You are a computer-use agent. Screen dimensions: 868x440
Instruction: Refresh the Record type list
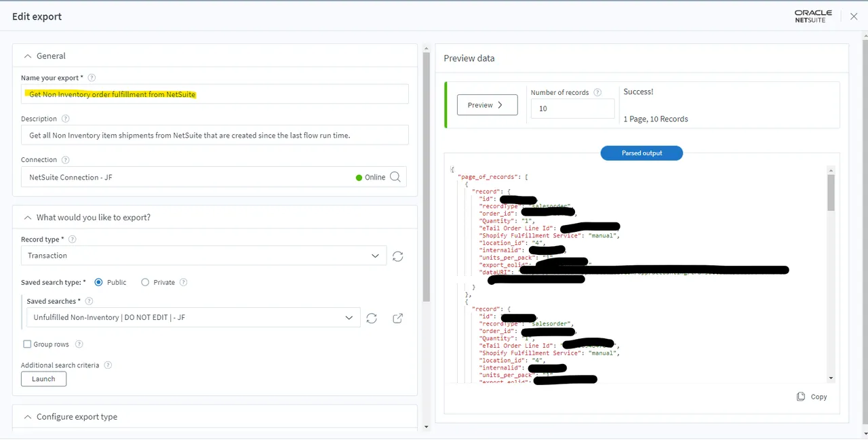[398, 256]
